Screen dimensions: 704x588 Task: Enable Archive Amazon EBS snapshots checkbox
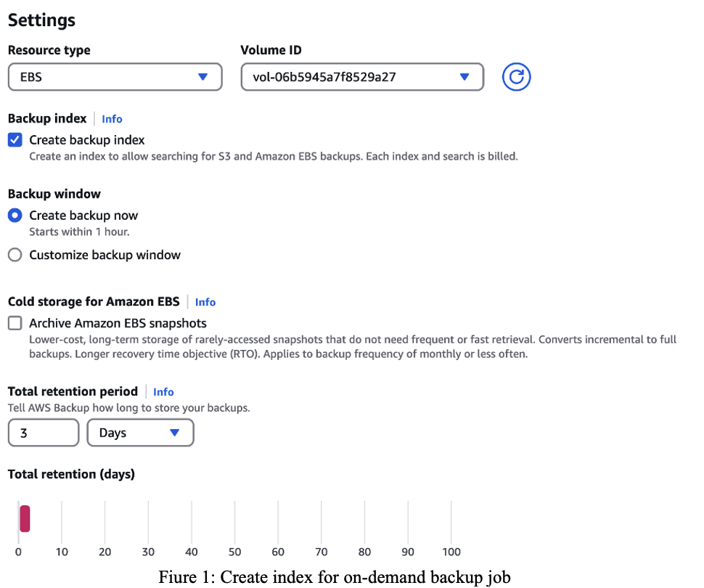click(15, 323)
